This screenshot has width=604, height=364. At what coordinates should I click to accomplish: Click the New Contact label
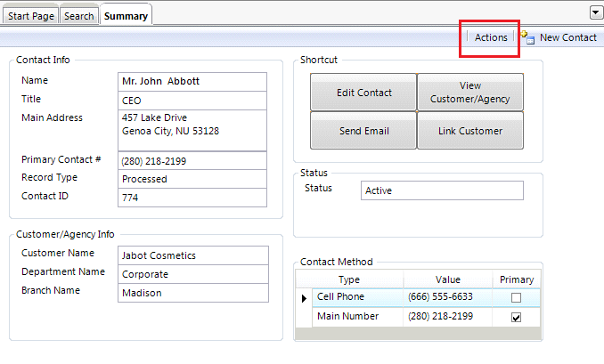pos(567,37)
